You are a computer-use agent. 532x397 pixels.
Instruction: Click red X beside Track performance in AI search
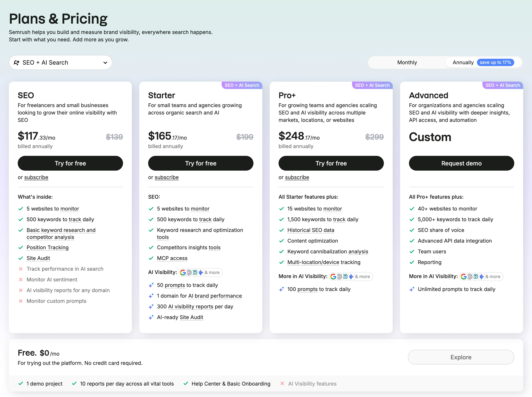21,269
